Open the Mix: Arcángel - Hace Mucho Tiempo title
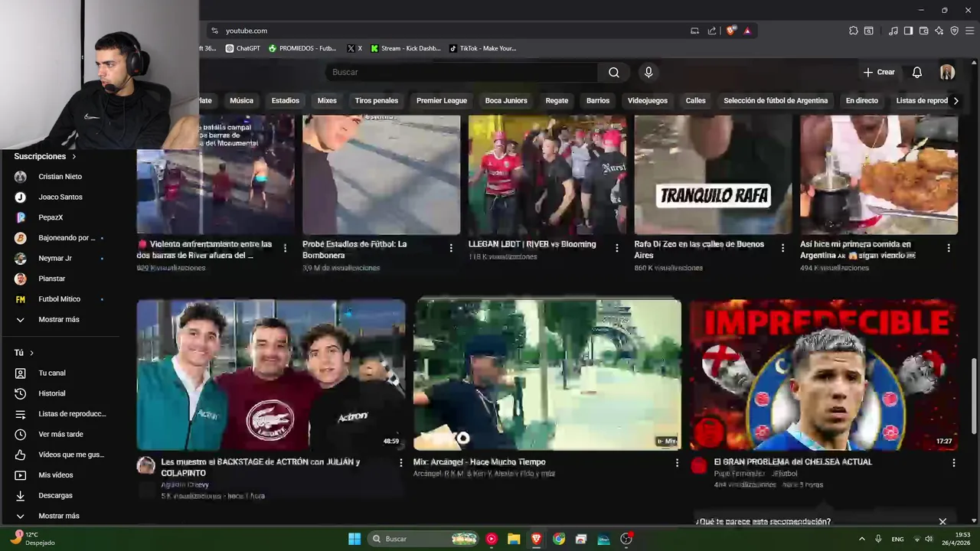This screenshot has height=551, width=980. click(x=479, y=462)
